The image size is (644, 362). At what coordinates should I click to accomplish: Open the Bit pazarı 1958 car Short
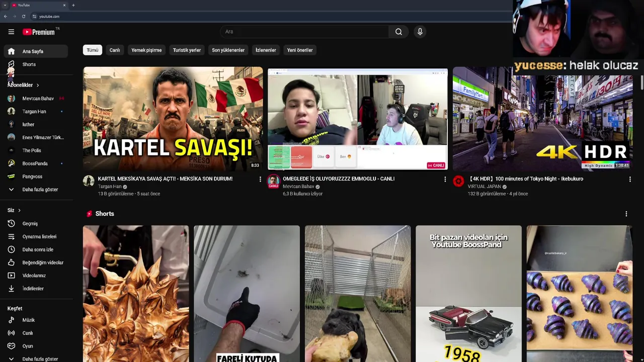pos(468,294)
